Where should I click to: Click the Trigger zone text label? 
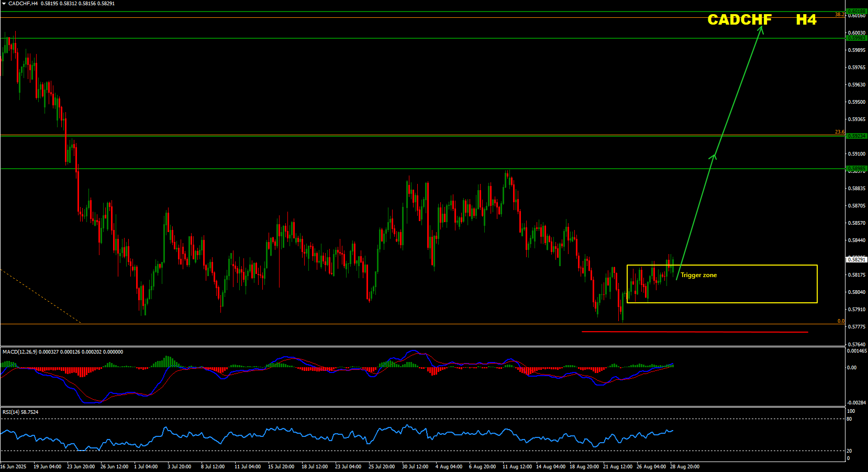click(698, 275)
